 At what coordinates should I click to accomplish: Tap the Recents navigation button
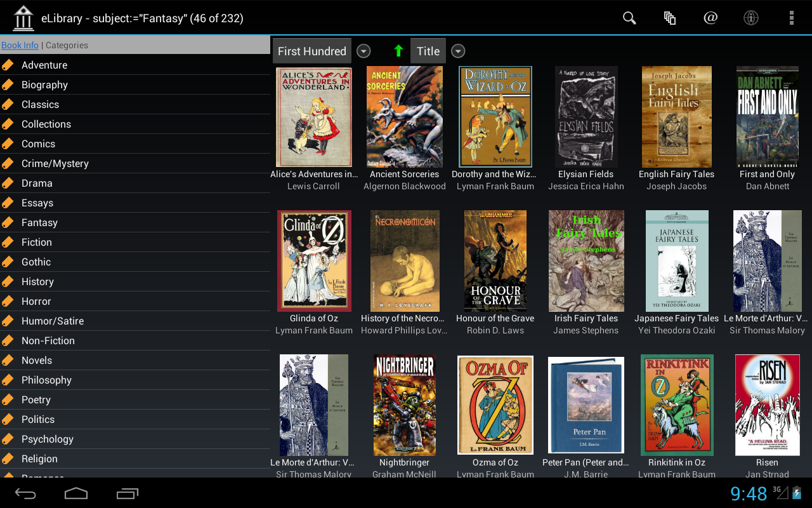[x=127, y=493]
